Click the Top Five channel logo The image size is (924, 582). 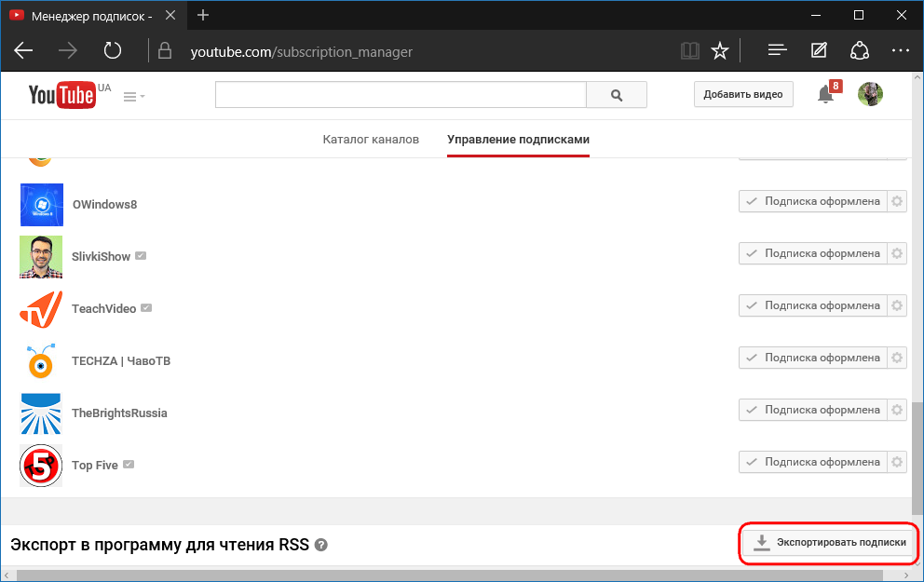point(41,466)
